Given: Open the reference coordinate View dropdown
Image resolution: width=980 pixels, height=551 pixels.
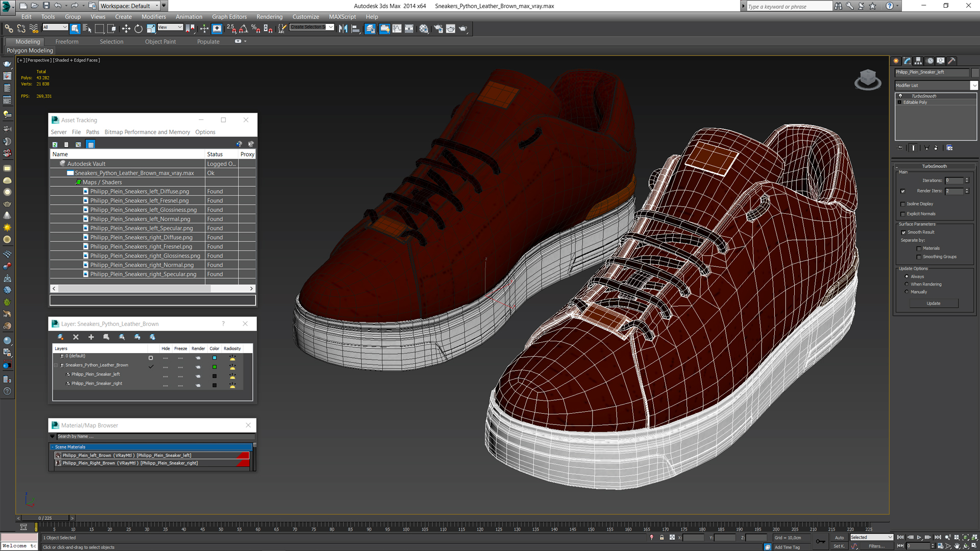Looking at the screenshot, I should (x=170, y=28).
